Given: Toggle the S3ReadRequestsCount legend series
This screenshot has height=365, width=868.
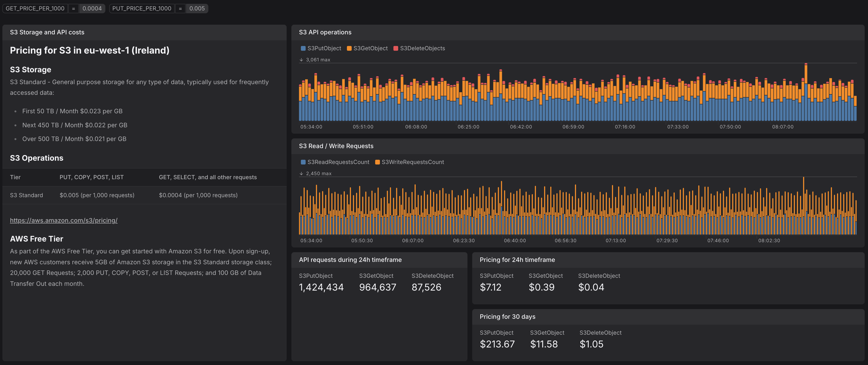Looking at the screenshot, I should [338, 162].
